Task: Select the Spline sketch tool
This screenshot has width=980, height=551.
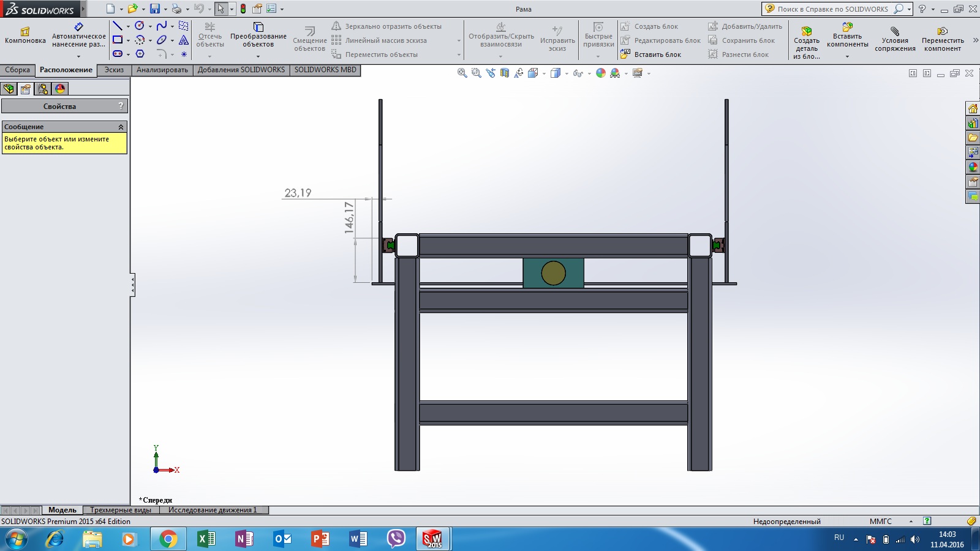Action: (x=162, y=26)
